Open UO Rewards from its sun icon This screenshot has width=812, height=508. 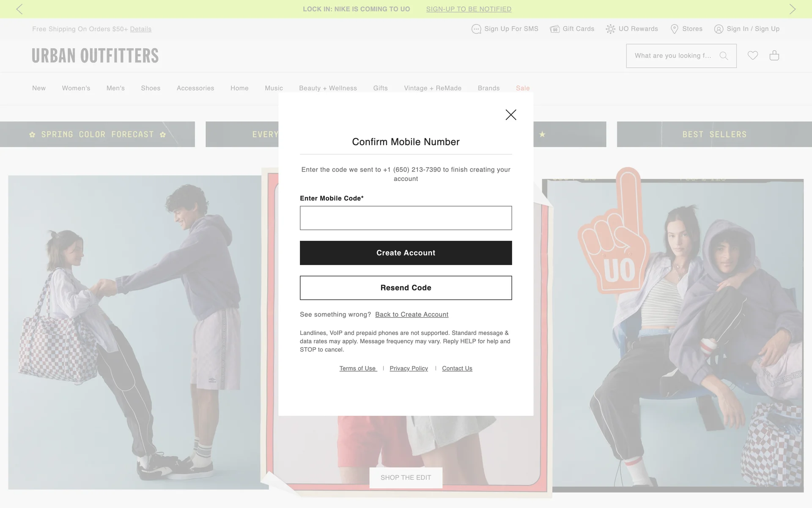click(x=610, y=29)
